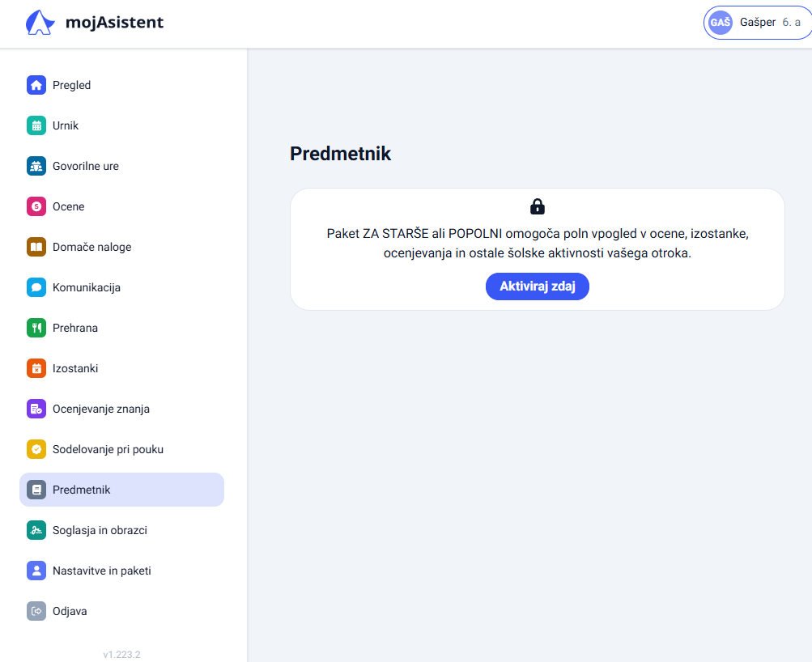812x662 pixels.
Task: Open the Domače naloge book icon
Action: 36,247
